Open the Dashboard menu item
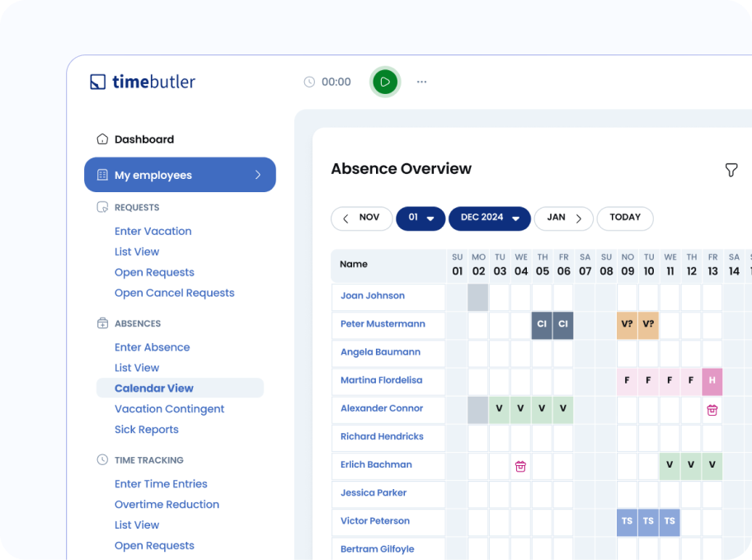 point(143,139)
